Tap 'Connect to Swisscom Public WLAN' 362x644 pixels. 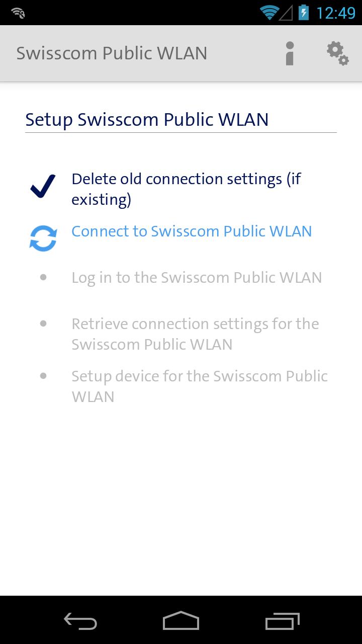(191, 231)
